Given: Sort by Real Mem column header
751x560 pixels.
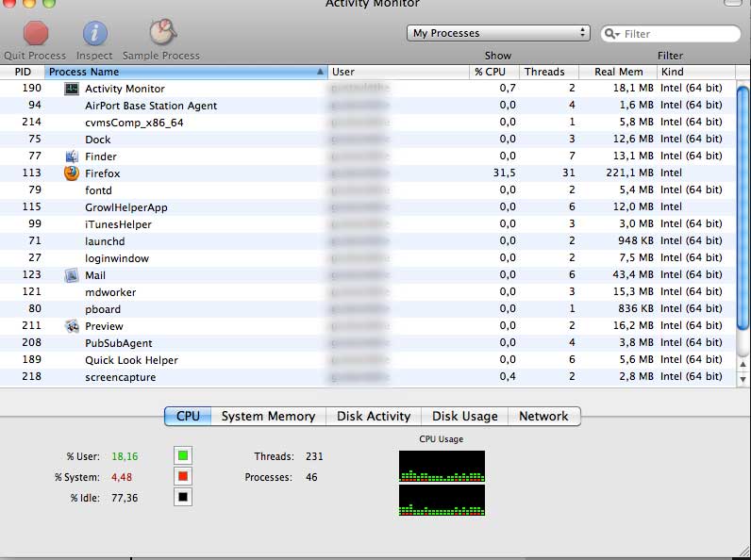Looking at the screenshot, I should pyautogui.click(x=618, y=72).
